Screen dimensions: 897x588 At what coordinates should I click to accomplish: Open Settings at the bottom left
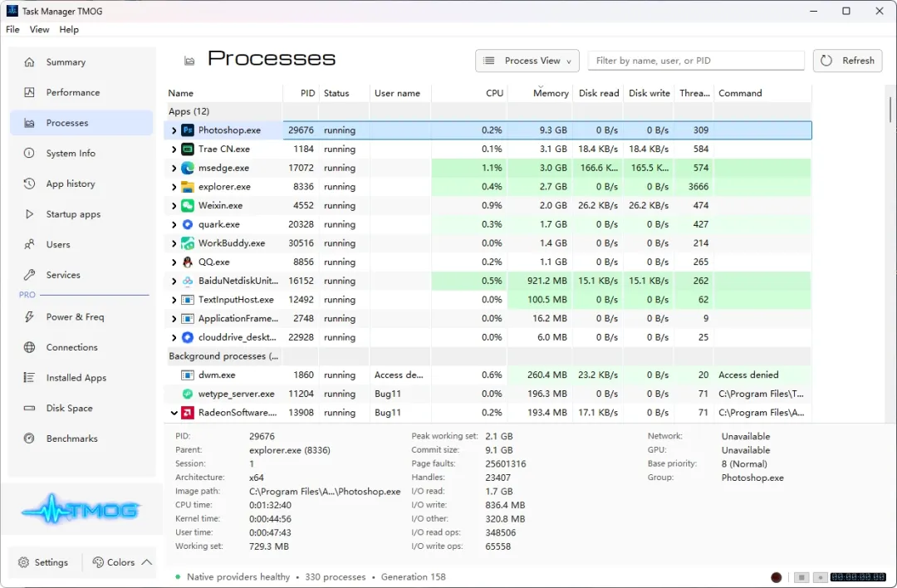[x=43, y=562]
